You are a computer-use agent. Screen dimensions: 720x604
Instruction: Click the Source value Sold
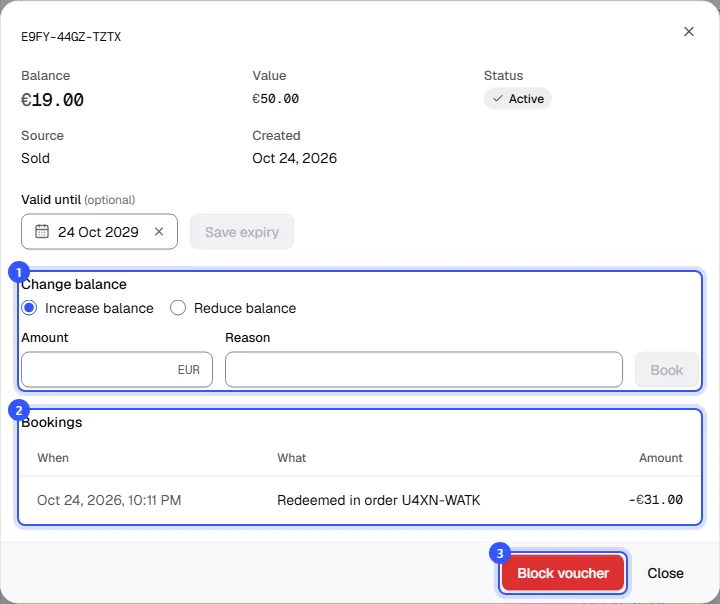pyautogui.click(x=35, y=158)
